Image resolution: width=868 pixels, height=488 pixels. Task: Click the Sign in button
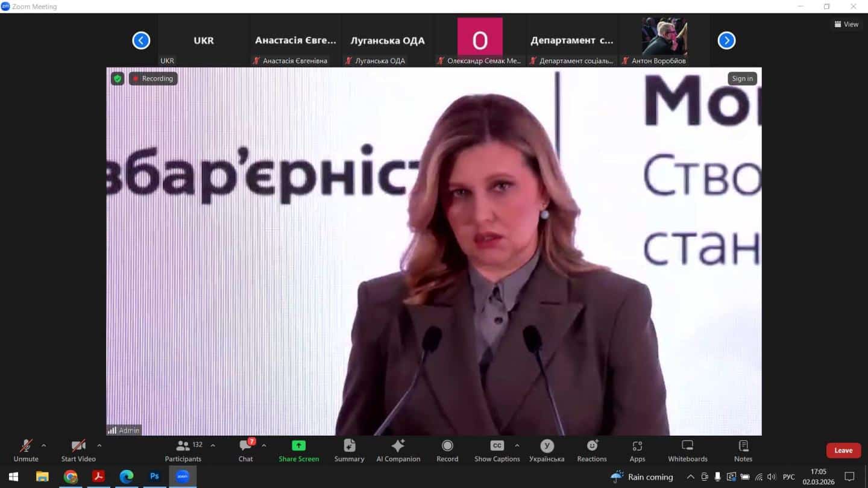[742, 78]
